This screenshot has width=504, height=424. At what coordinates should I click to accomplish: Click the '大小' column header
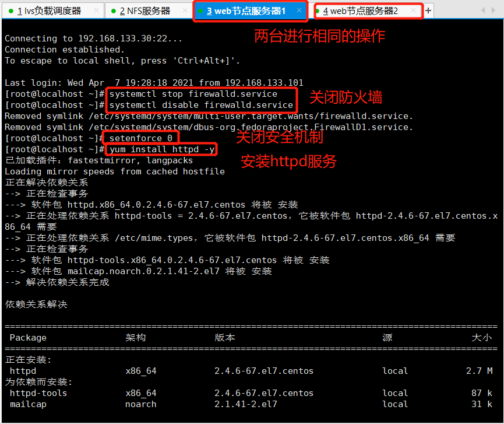pyautogui.click(x=482, y=338)
